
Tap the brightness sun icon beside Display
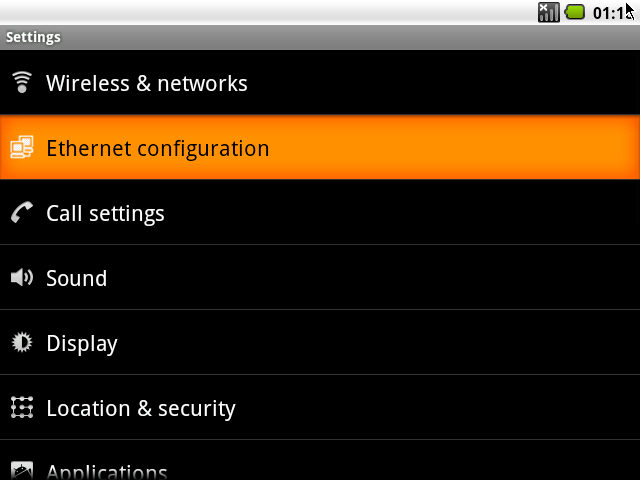[22, 342]
